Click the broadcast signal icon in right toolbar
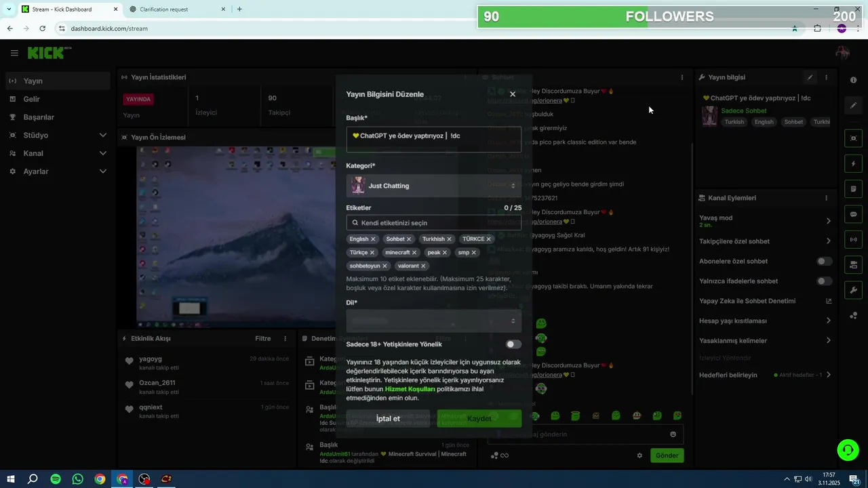868x488 pixels. [853, 239]
